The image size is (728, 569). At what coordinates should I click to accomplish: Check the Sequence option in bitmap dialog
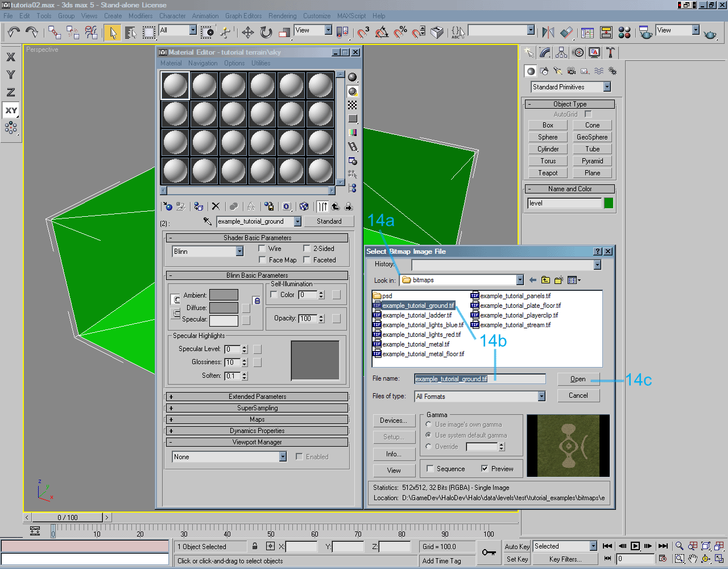(x=431, y=468)
